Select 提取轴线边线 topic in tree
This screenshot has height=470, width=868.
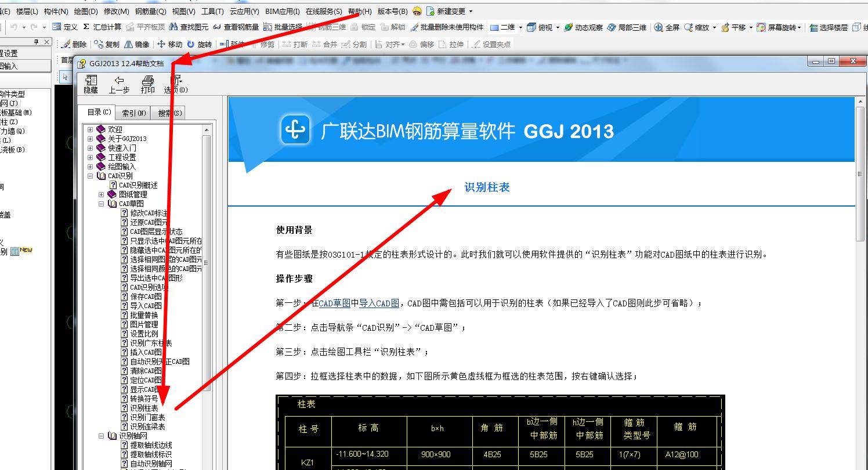pos(151,445)
